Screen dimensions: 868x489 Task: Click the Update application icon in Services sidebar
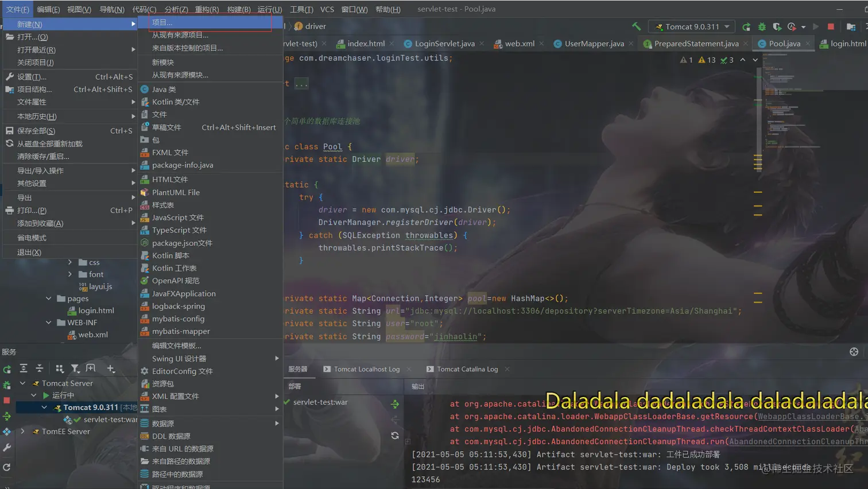tap(7, 467)
